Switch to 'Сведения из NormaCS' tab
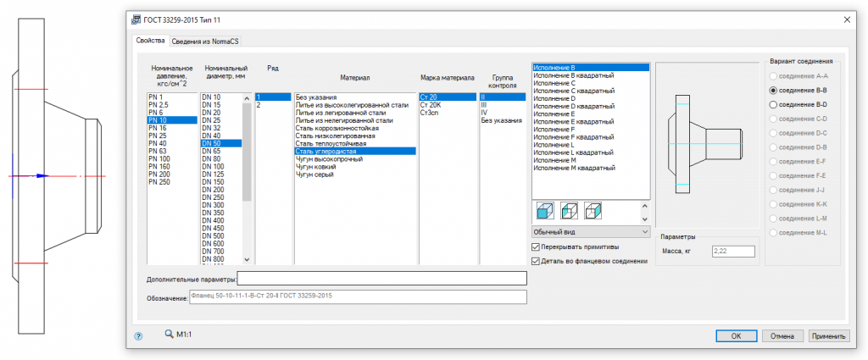 coord(207,41)
